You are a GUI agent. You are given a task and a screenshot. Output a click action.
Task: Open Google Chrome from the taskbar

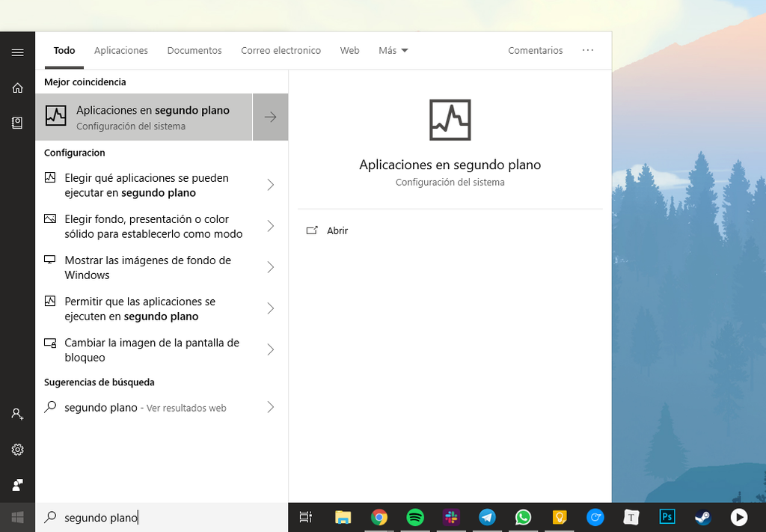click(379, 517)
